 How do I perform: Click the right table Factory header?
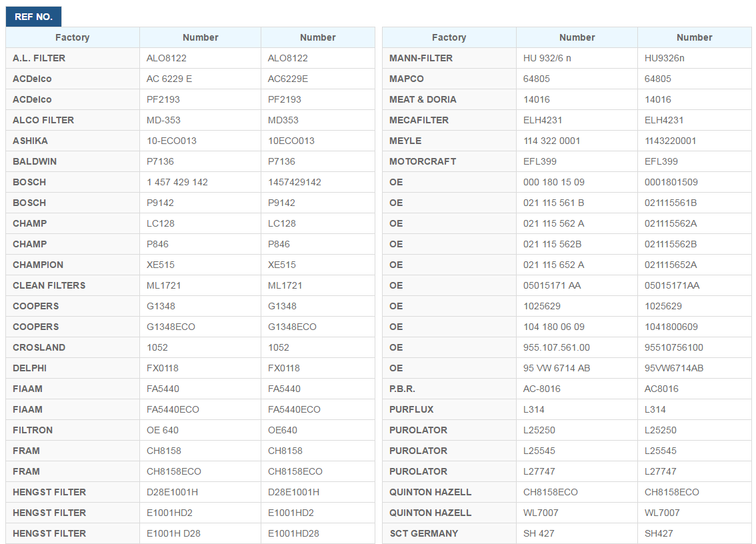point(449,37)
